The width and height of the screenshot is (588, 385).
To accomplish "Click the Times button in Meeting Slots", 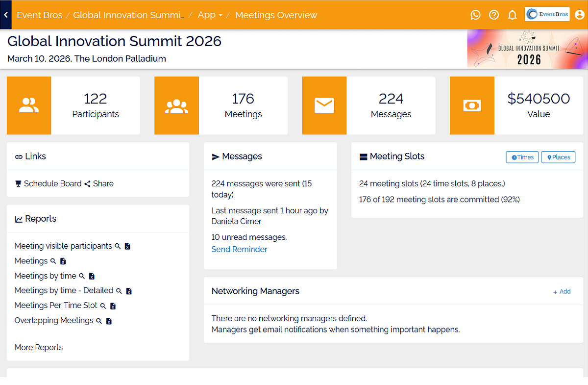I will (522, 157).
